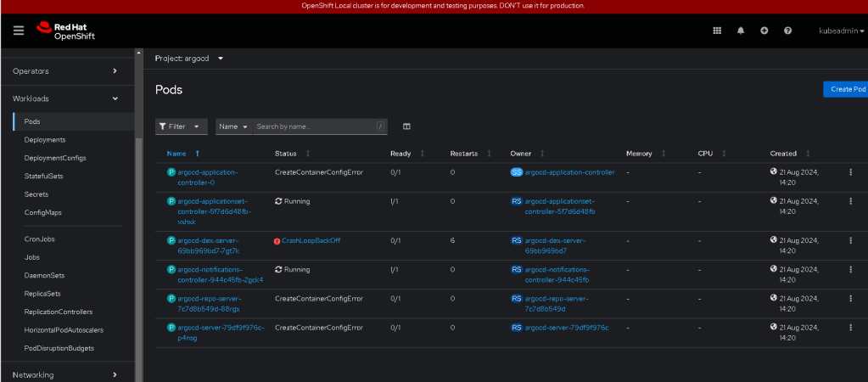Click RS badge for argocd-dex-server owner
This screenshot has width=868, height=382.
pos(517,240)
